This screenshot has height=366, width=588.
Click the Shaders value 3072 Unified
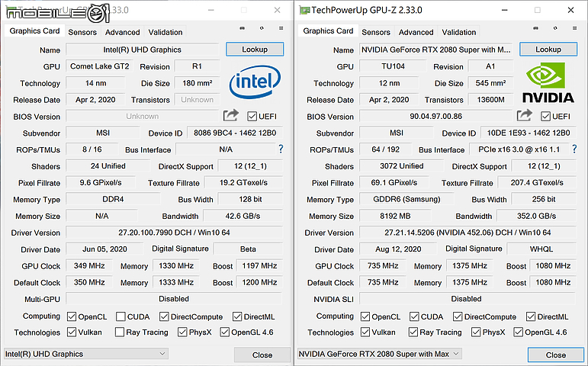pos(401,165)
